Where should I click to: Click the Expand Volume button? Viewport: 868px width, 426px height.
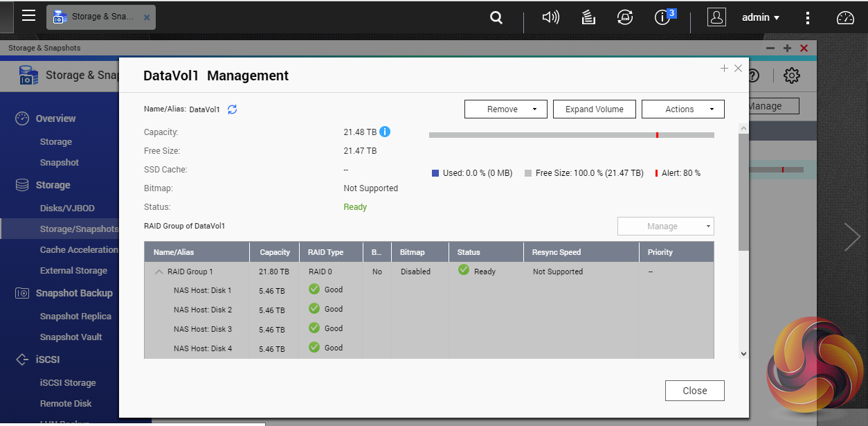[x=594, y=109]
